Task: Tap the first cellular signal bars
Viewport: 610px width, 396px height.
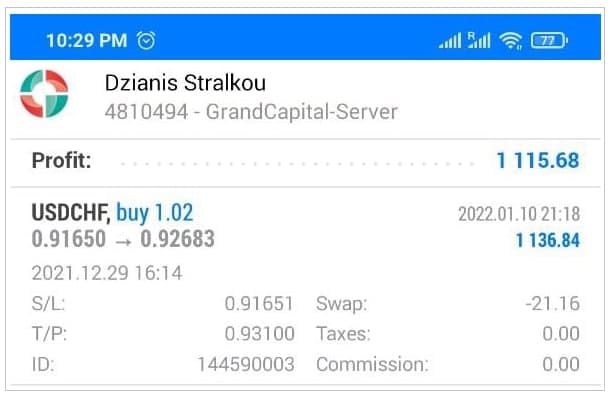Action: click(450, 40)
